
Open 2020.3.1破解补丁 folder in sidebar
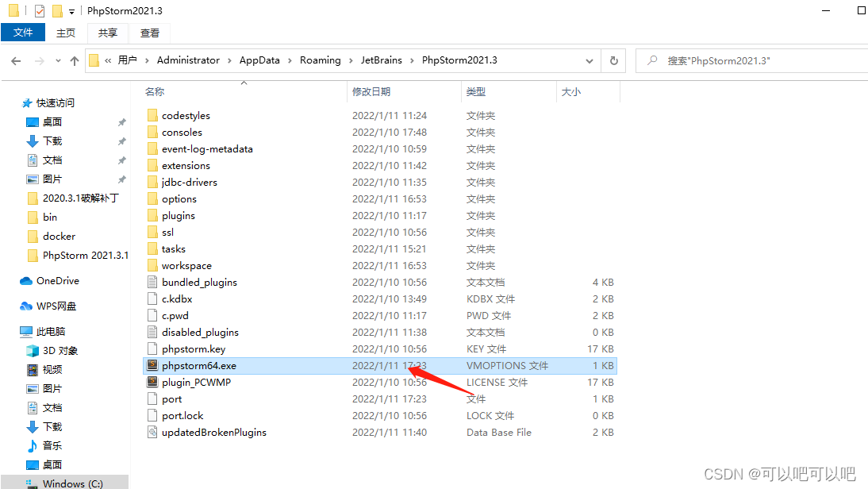pos(81,198)
